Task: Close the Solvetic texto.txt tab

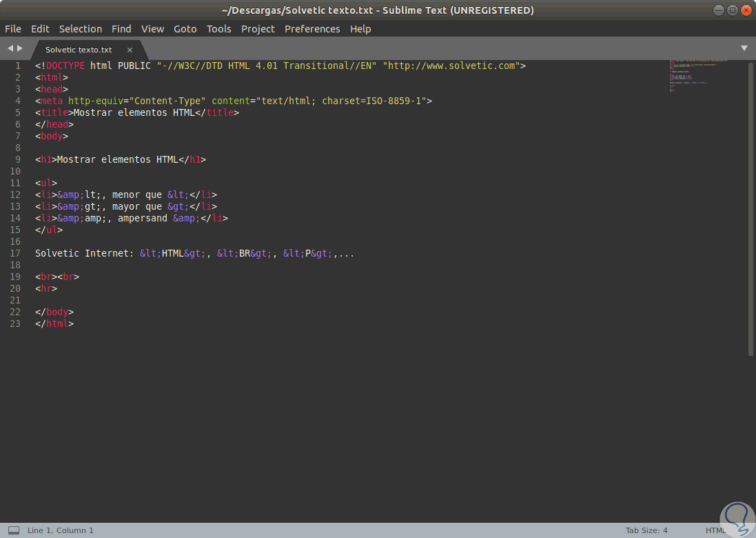Action: (129, 50)
